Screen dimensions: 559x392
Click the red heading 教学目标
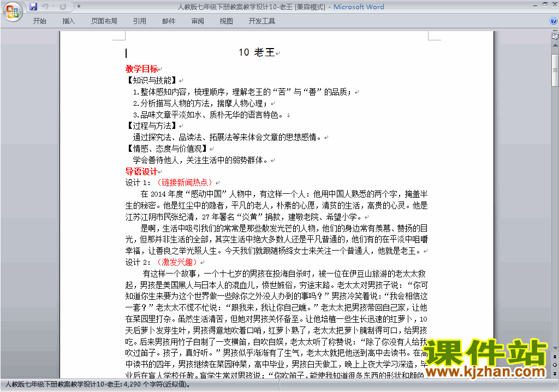tap(142, 69)
